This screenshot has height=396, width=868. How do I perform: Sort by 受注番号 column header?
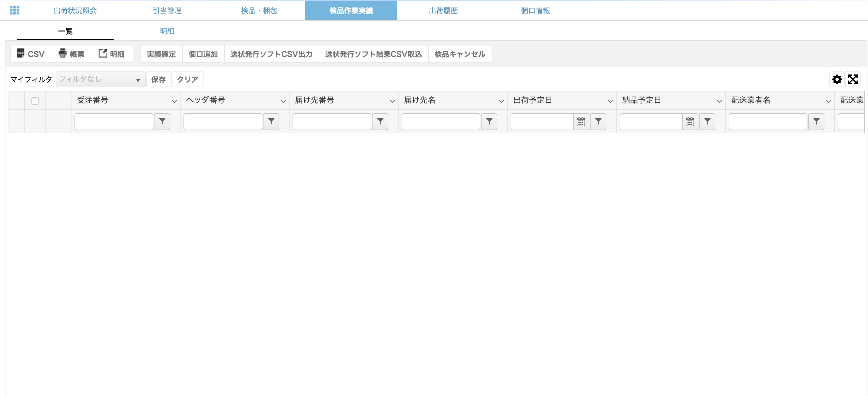[x=93, y=100]
